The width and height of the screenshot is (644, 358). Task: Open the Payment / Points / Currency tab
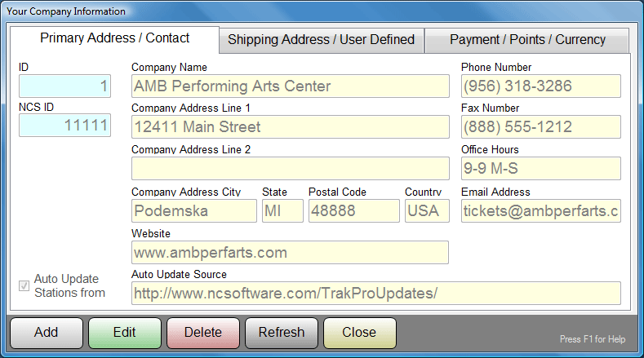coord(527,40)
